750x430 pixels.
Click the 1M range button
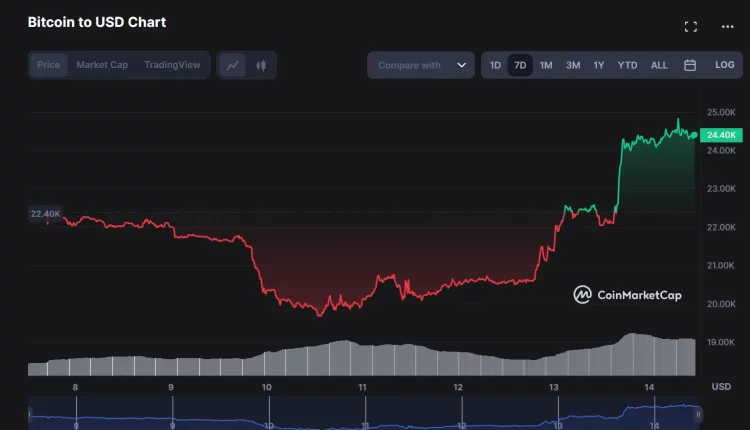[546, 65]
